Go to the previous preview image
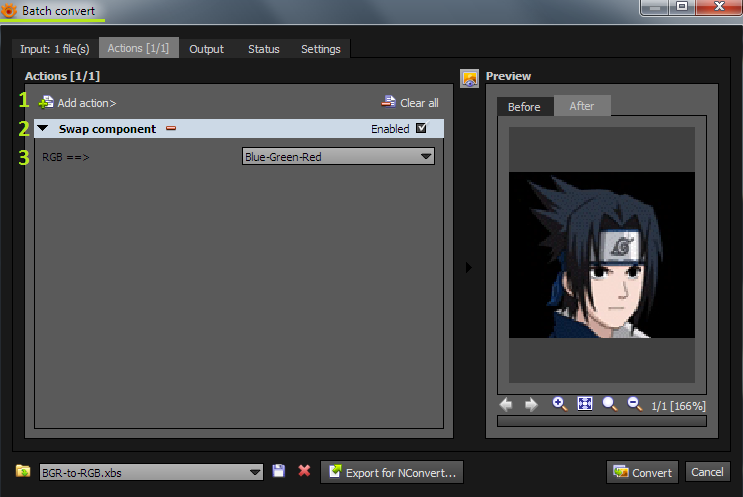Screen dimensions: 743x497 [506, 405]
